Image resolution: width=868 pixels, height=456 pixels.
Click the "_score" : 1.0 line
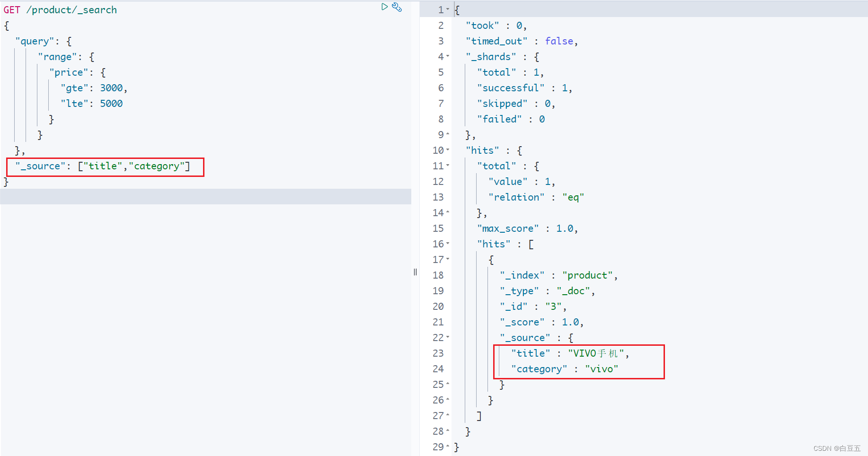542,322
